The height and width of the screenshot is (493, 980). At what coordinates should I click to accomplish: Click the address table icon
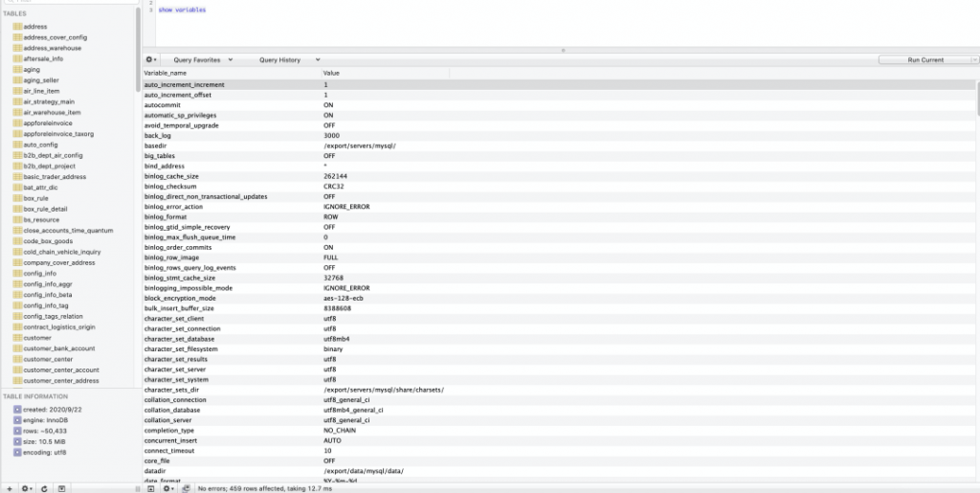point(17,27)
